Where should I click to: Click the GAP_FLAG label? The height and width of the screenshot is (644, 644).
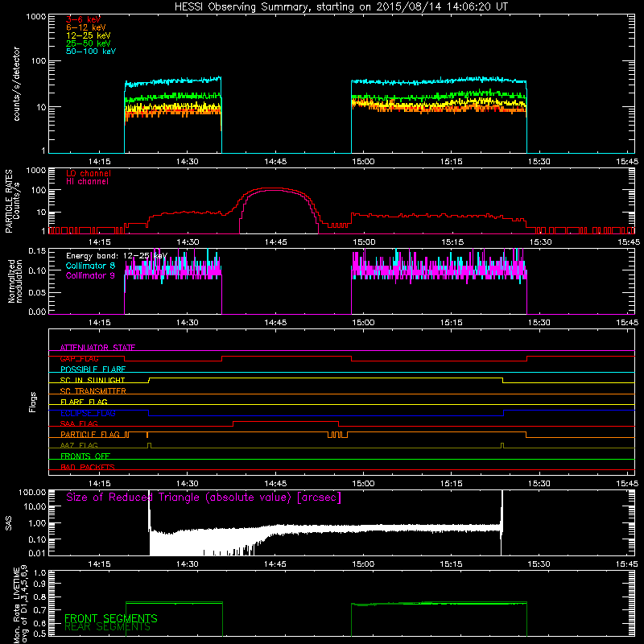point(79,358)
